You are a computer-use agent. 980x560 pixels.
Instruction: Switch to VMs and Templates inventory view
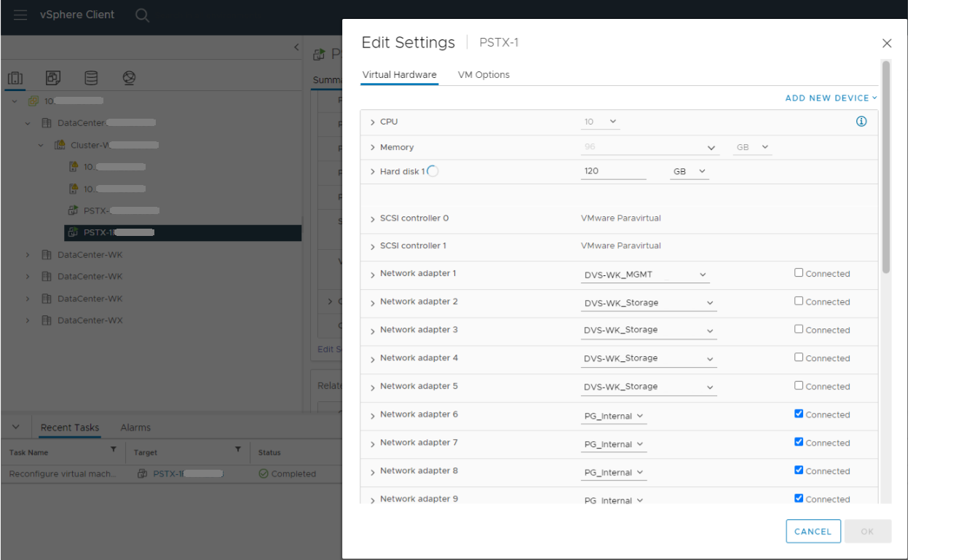click(x=52, y=77)
